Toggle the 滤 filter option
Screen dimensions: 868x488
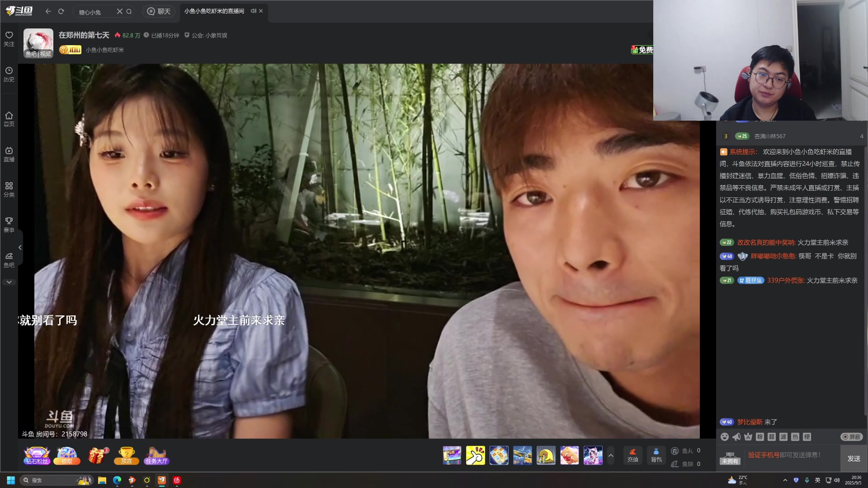[783, 436]
